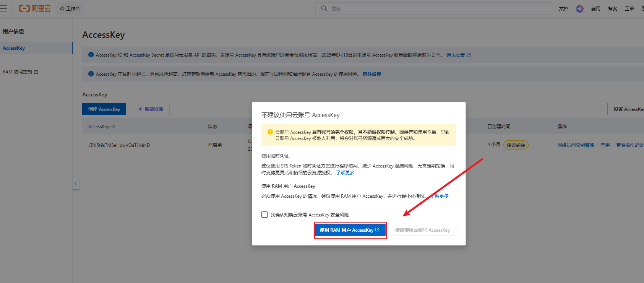Click the 状态 column header
Screen dimensions: 644x283
pyautogui.click(x=213, y=127)
